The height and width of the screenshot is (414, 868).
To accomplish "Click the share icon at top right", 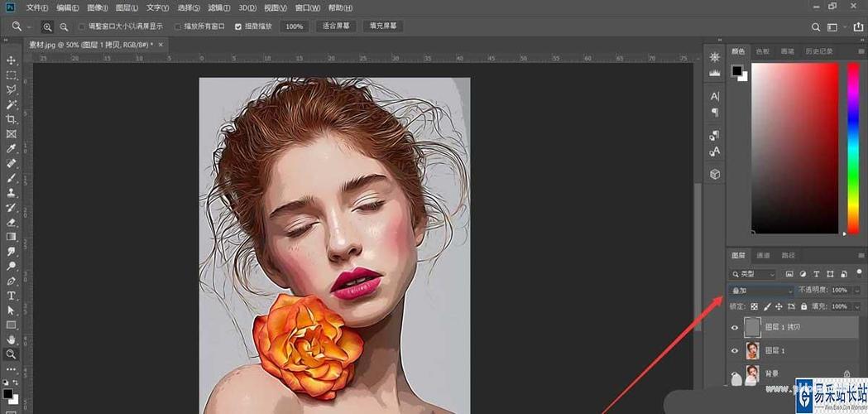I will pos(858,26).
